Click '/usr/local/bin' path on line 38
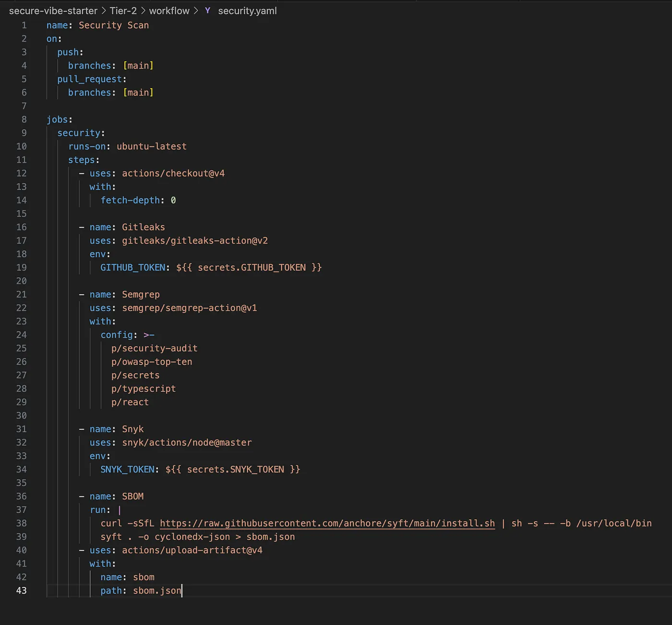This screenshot has height=625, width=672. (614, 523)
